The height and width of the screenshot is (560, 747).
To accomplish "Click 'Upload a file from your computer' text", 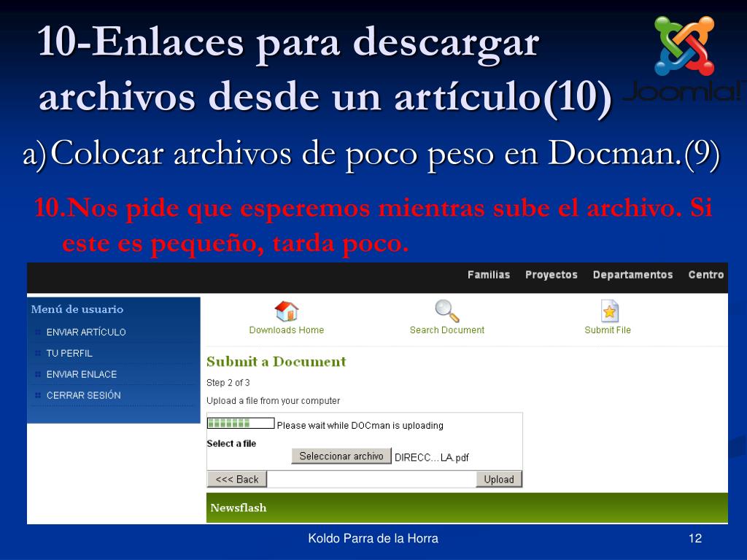I will [273, 400].
